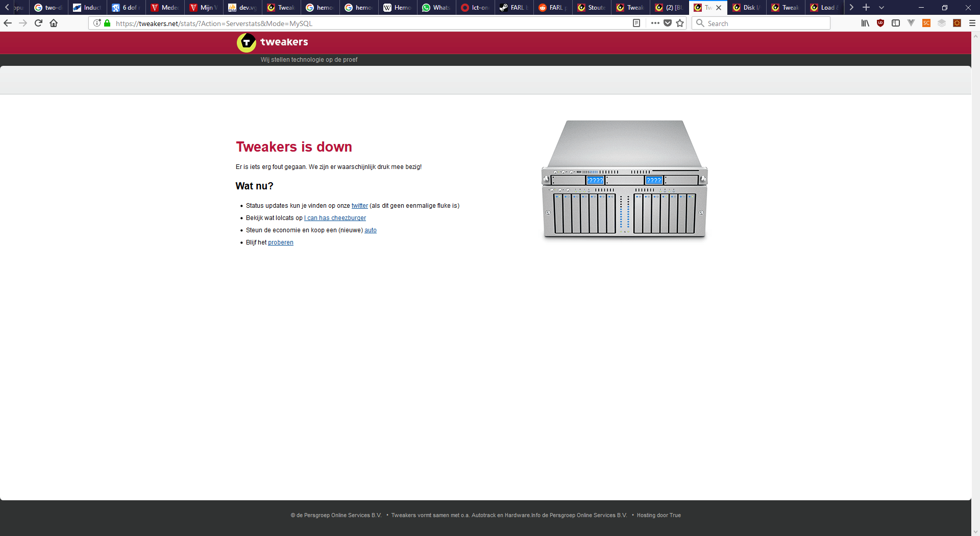
Task: Switch to the 'Mijn V' tab
Action: coord(204,8)
